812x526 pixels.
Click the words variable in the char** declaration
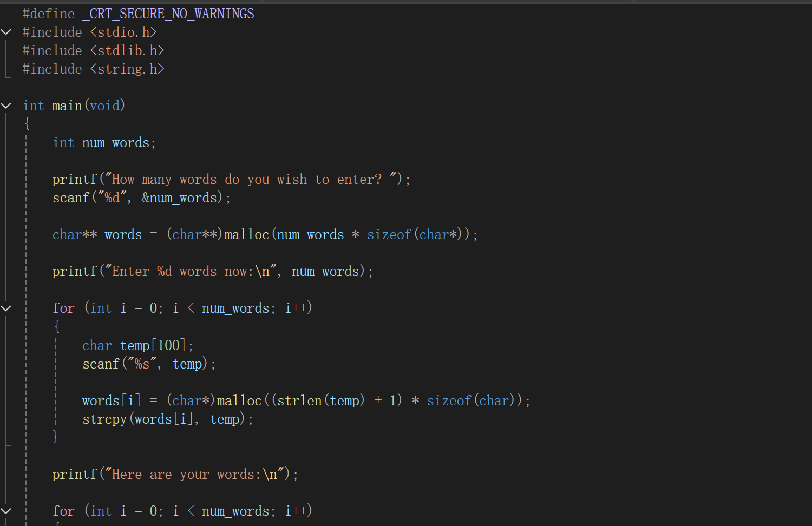123,235
